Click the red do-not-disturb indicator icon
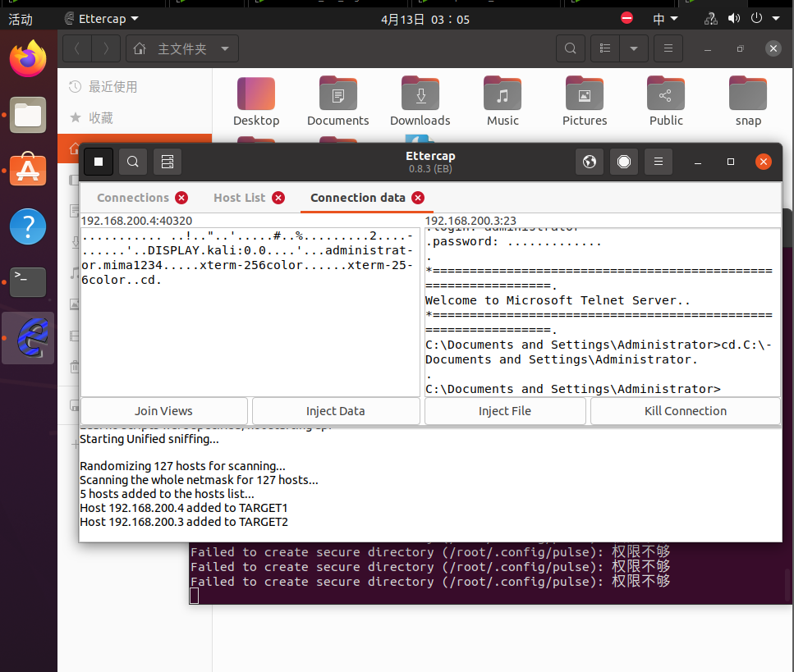Viewport: 794px width, 672px height. click(626, 19)
